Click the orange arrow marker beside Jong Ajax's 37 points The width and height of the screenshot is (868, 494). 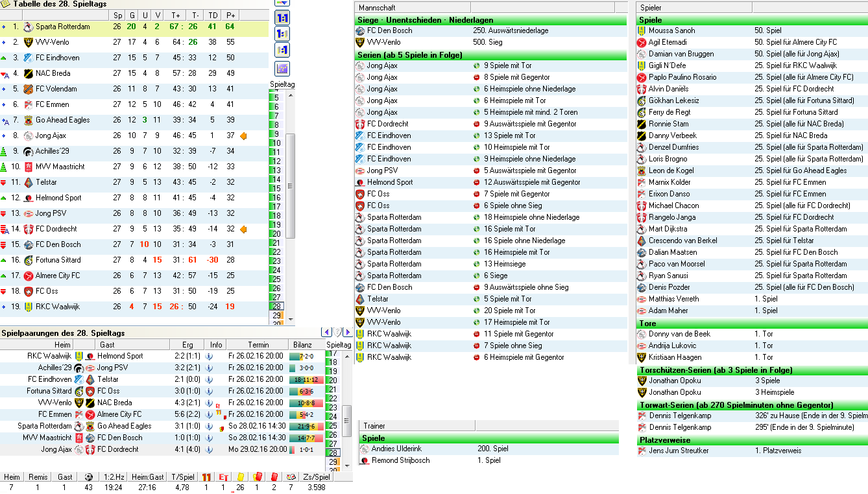click(x=243, y=136)
